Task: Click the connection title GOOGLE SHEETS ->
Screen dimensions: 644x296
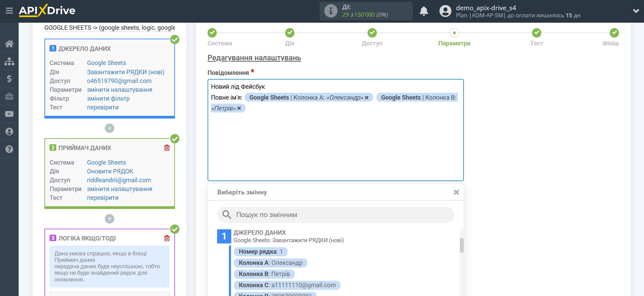Action: (x=110, y=28)
